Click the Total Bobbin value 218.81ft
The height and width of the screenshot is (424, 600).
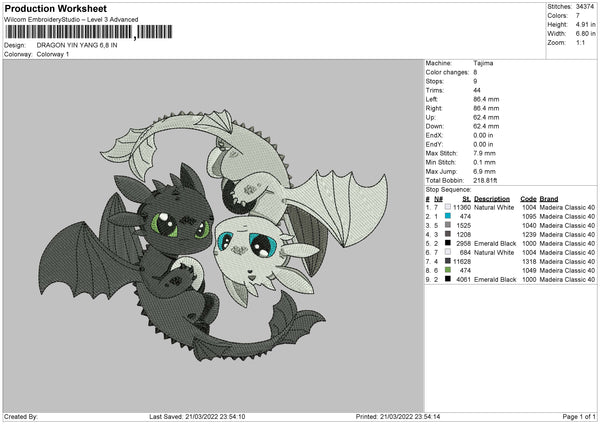point(485,180)
